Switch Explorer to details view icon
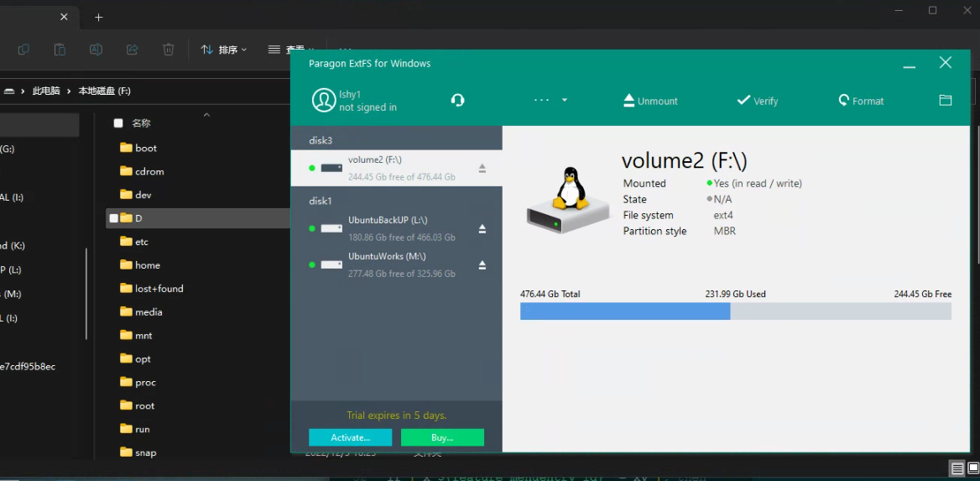The height and width of the screenshot is (481, 980). [x=957, y=468]
